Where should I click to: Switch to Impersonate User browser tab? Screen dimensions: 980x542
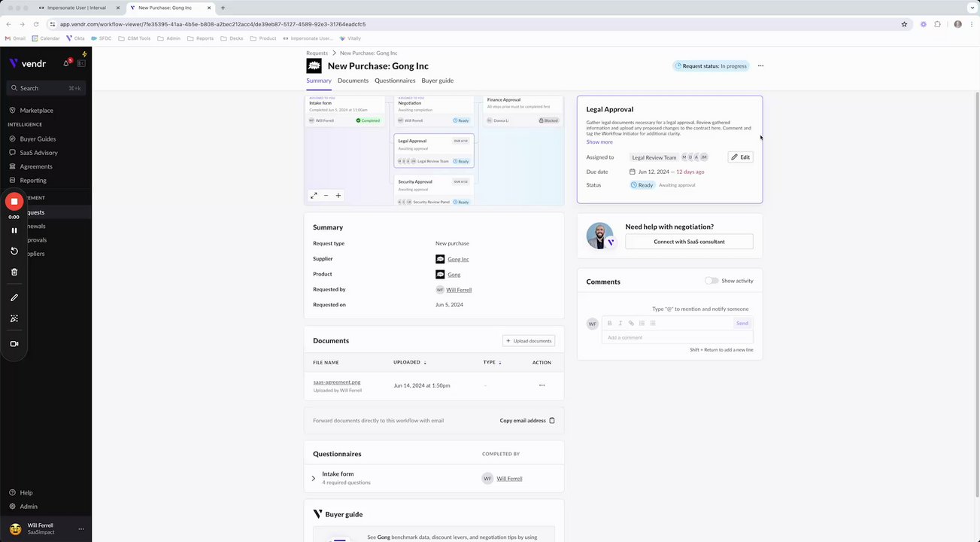(77, 8)
